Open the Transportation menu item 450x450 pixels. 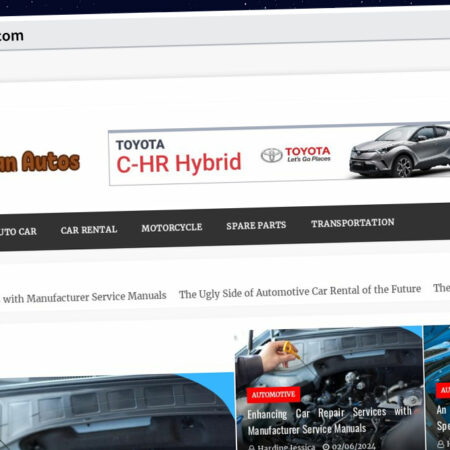coord(353,223)
